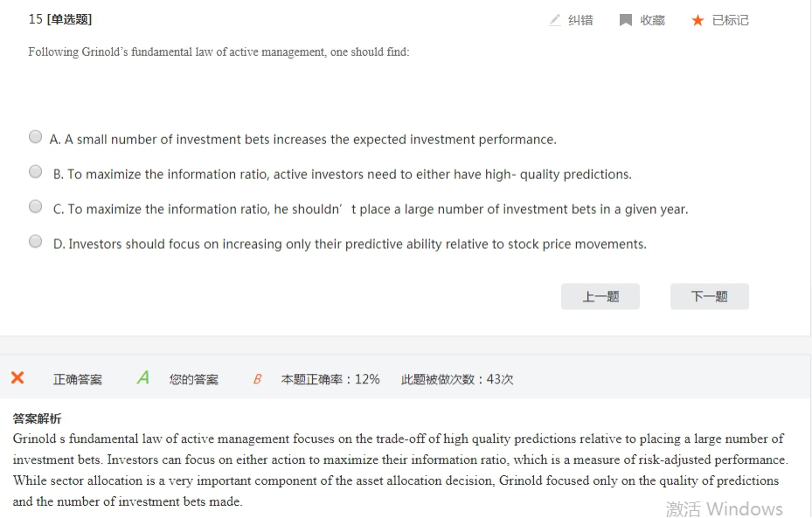Image resolution: width=812 pixels, height=518 pixels.
Task: Select radio option B high-quality predictions
Action: 35,171
